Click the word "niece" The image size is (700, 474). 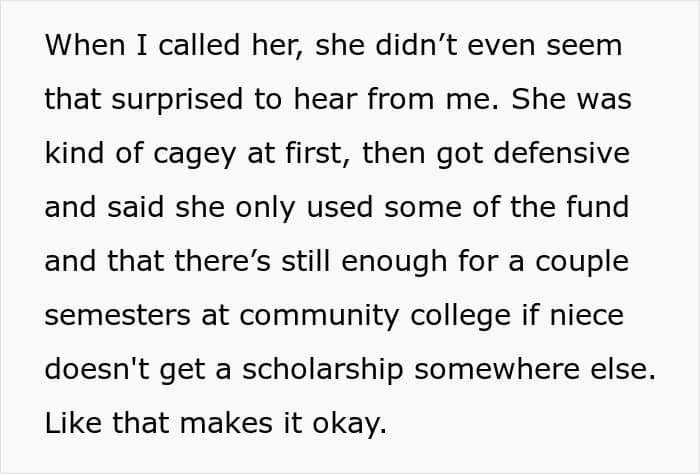pos(587,315)
